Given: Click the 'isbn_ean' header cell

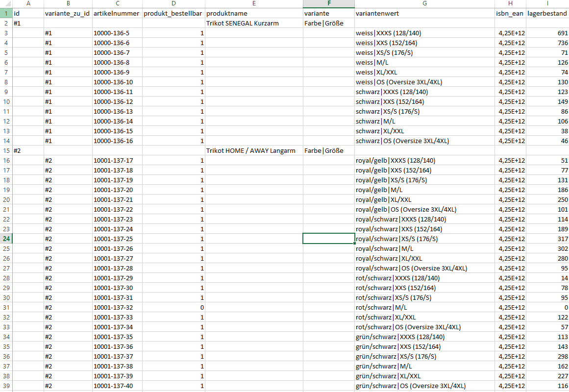Looking at the screenshot, I should [510, 13].
